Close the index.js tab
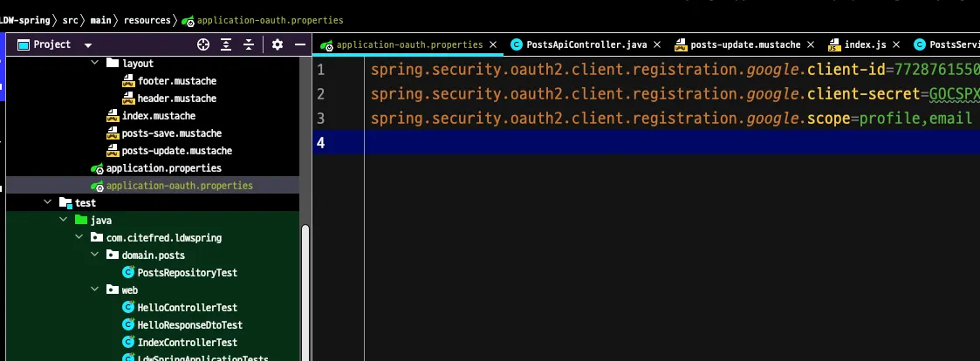The image size is (980, 361). click(896, 44)
